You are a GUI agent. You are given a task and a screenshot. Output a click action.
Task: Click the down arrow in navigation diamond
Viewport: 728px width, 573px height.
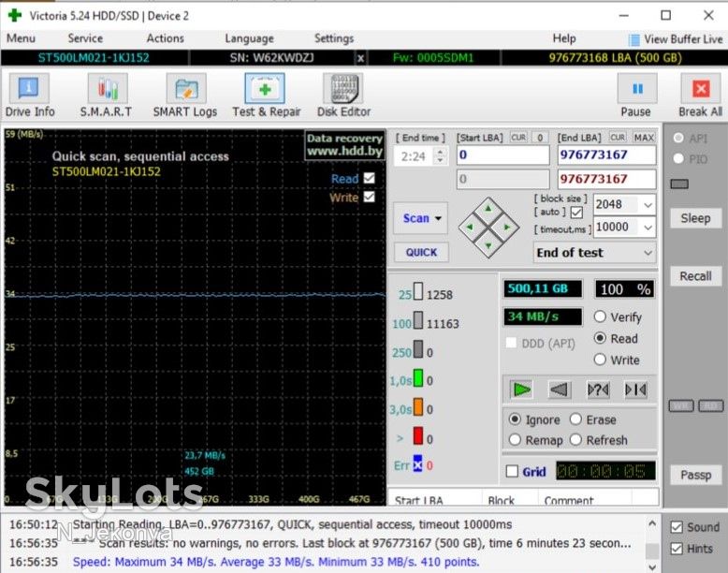pos(488,246)
